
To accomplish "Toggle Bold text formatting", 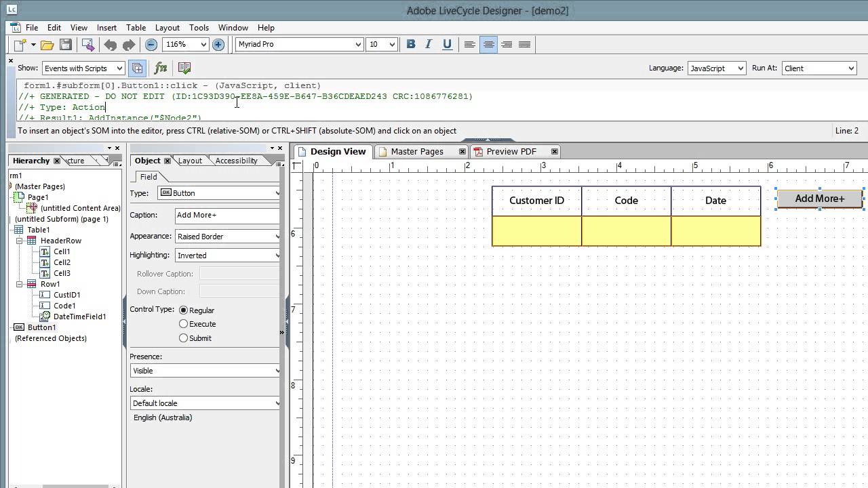I will tap(411, 44).
